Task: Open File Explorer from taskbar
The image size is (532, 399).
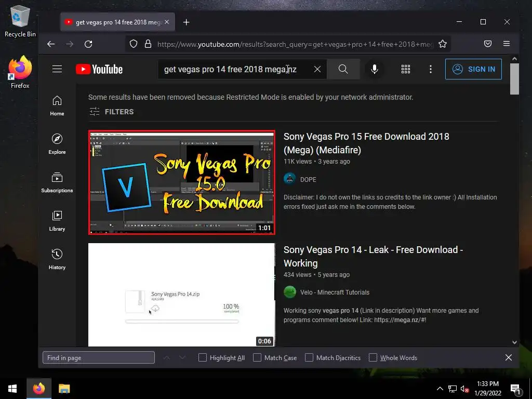Action: 64,389
